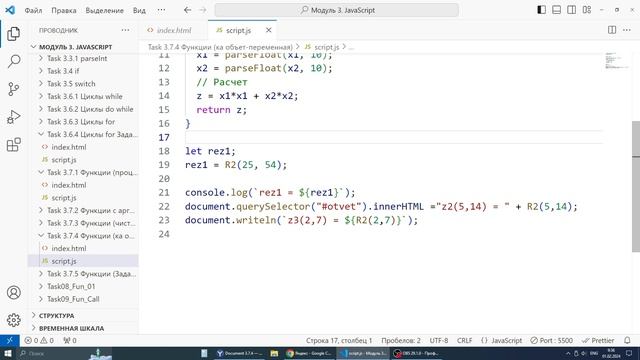The height and width of the screenshot is (360, 640).
Task: Click Port : 5500 Live Server status
Action: pos(551,340)
